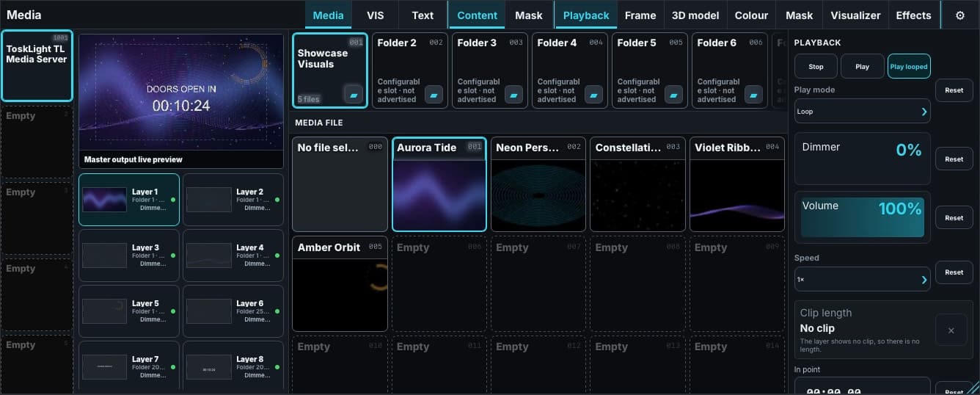Open the Play mode Loop dropdown

[x=863, y=112]
